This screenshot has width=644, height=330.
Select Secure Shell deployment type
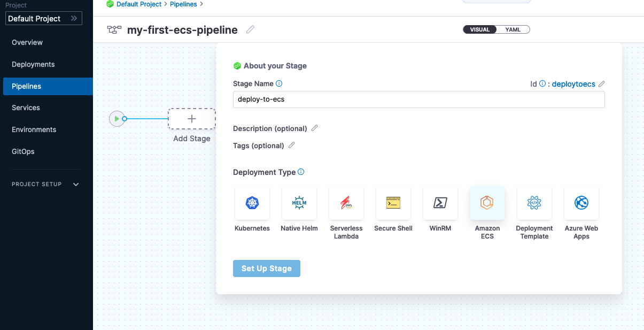[393, 203]
